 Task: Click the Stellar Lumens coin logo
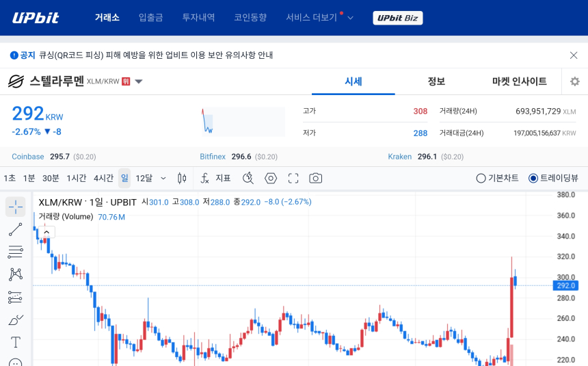tap(16, 81)
